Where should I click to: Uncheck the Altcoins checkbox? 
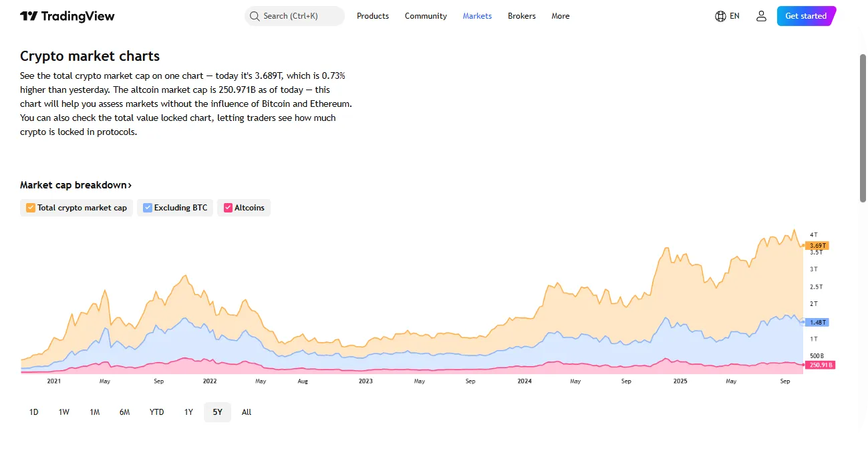point(227,208)
